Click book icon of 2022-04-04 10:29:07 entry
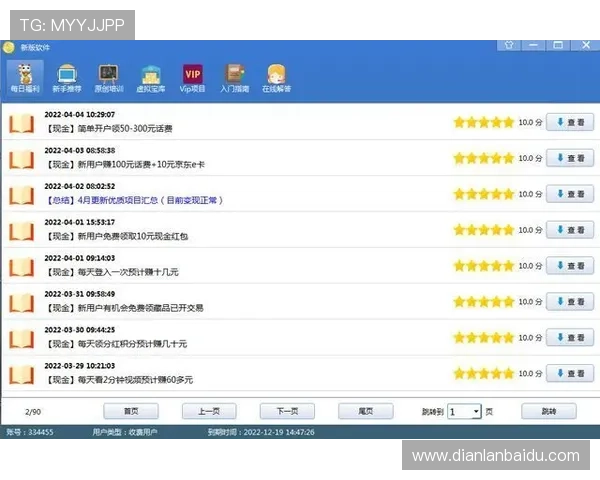600x480 pixels. coord(21,123)
